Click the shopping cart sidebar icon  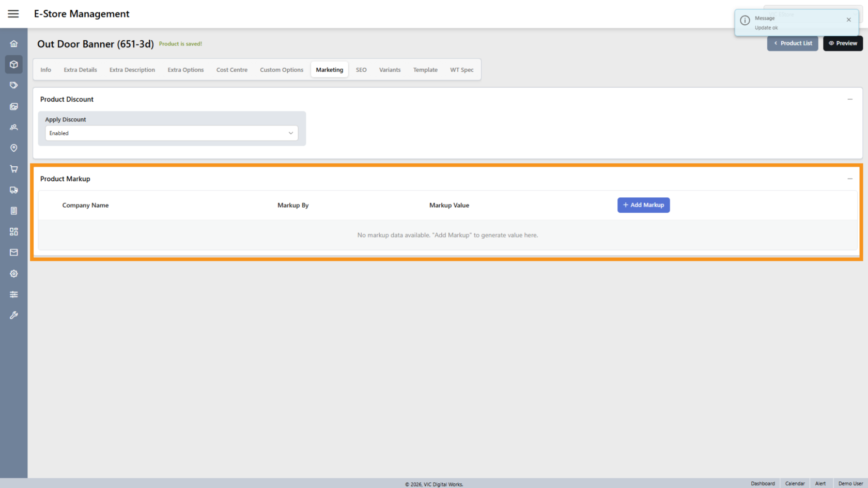click(x=14, y=169)
